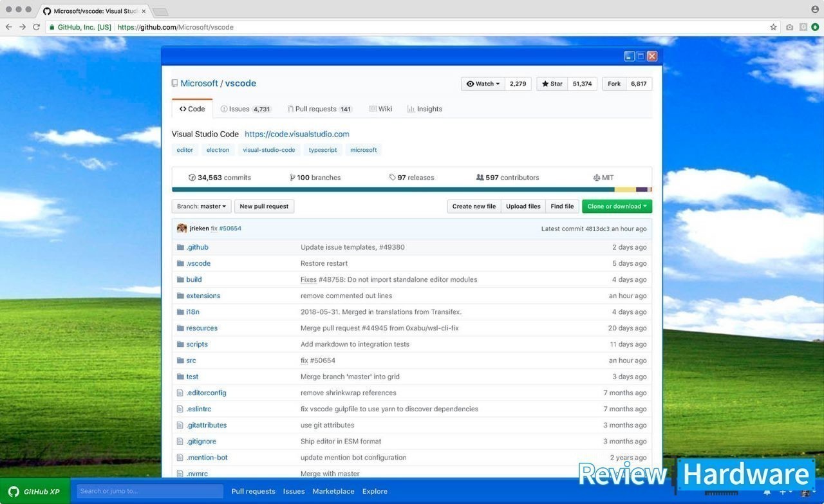Open the Watch dropdown button
The width and height of the screenshot is (824, 504).
click(x=483, y=84)
